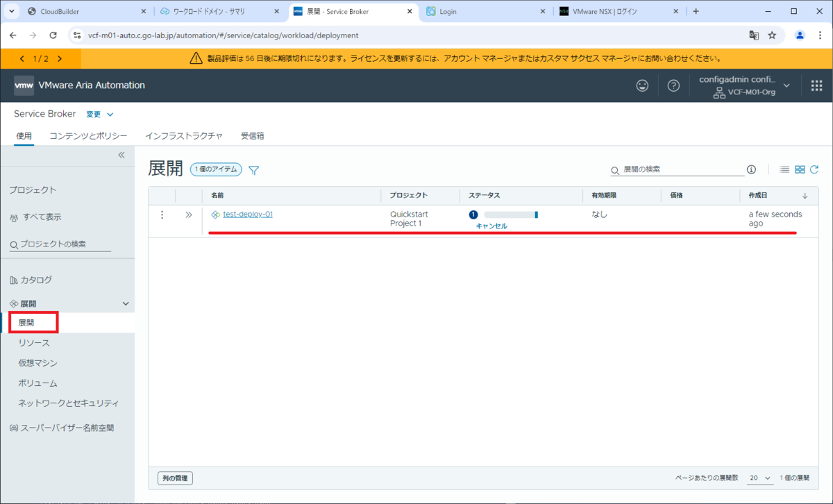The height and width of the screenshot is (504, 833).
Task: View site information icon in address bar
Action: [77, 35]
